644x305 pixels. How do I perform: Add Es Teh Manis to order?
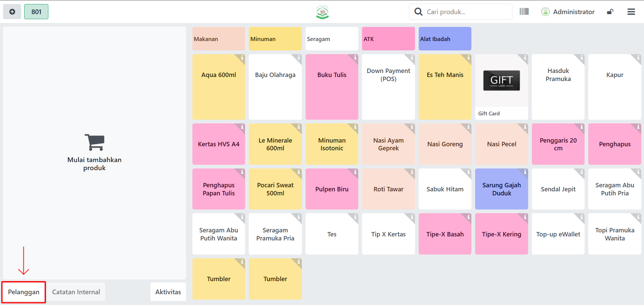pyautogui.click(x=445, y=87)
